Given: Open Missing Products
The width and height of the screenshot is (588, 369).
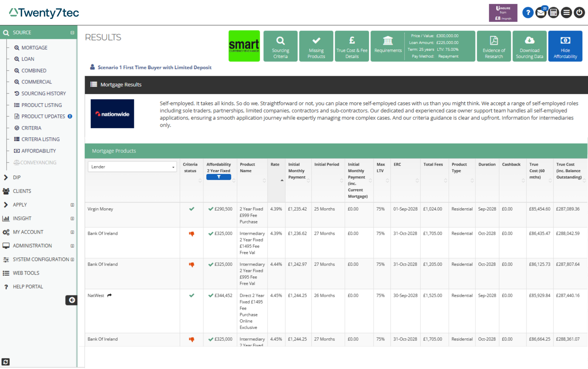Looking at the screenshot, I should click(x=316, y=46).
